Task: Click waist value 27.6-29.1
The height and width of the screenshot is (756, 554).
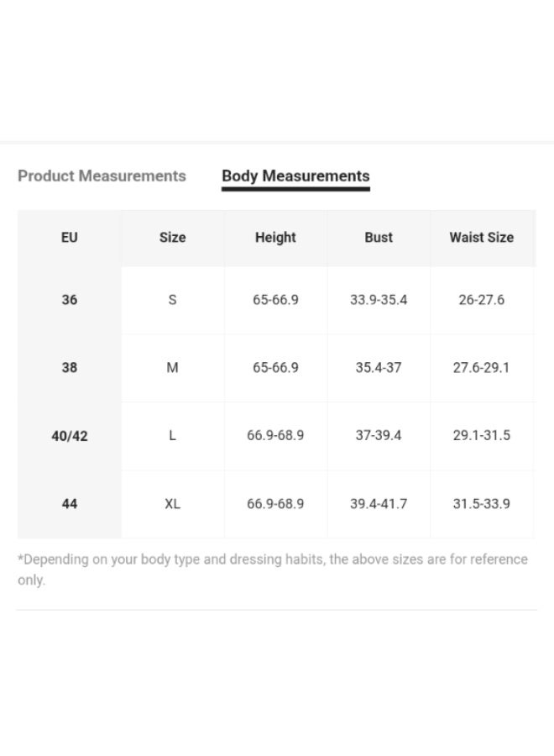Action: [481, 368]
